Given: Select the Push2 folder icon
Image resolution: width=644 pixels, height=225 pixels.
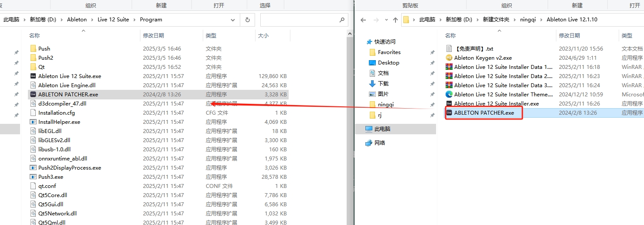Looking at the screenshot, I should point(33,58).
